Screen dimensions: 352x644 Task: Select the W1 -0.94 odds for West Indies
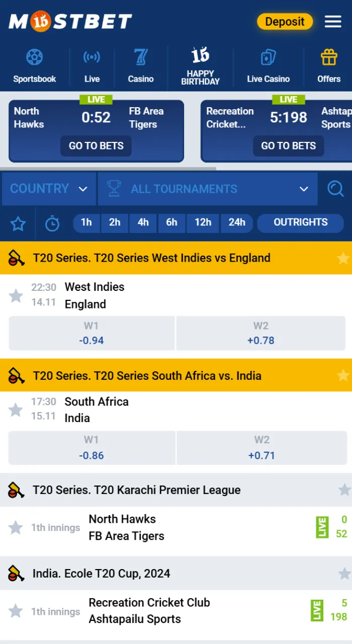[91, 333]
